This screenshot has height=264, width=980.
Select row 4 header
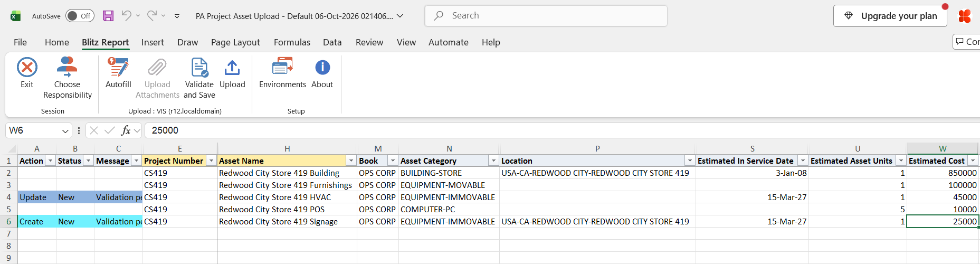tap(8, 197)
